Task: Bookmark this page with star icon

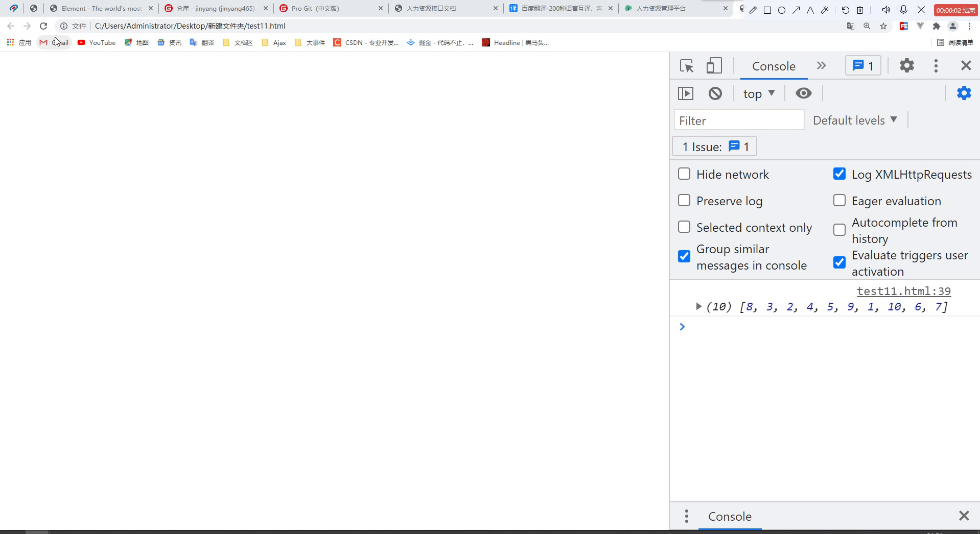Action: pyautogui.click(x=883, y=26)
